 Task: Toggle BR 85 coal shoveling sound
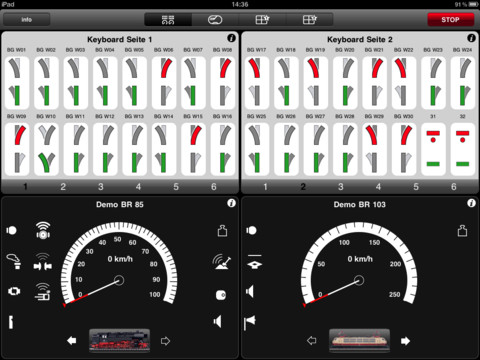[222, 262]
